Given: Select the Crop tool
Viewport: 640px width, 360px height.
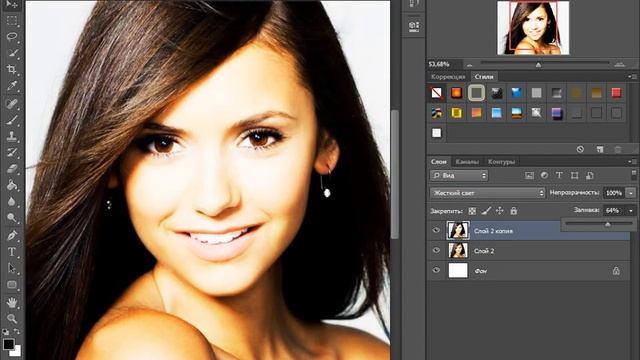Looking at the screenshot, I should pyautogui.click(x=12, y=69).
